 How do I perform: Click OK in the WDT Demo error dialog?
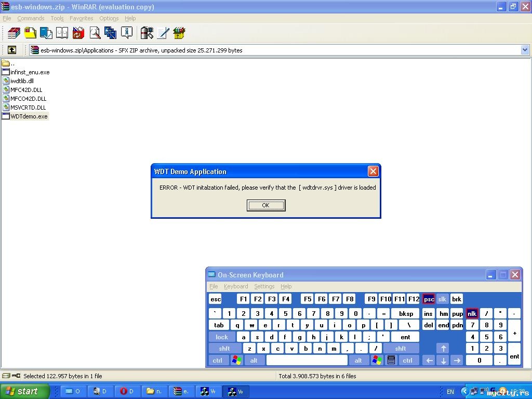(x=266, y=205)
